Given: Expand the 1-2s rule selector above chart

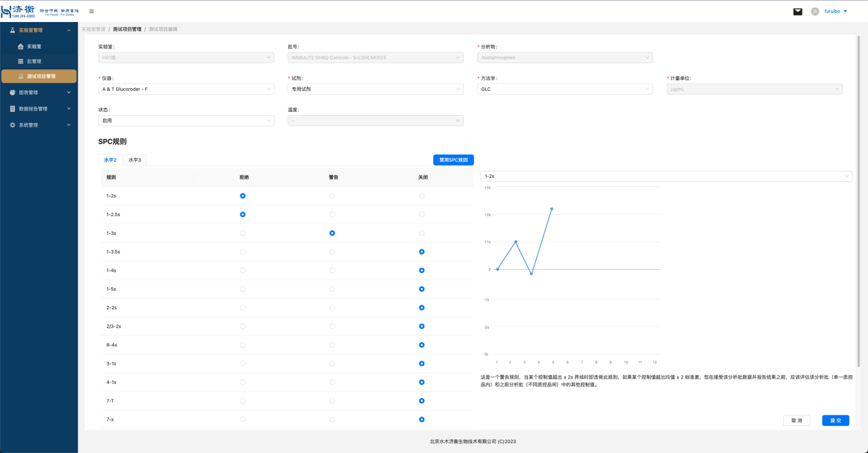Looking at the screenshot, I should tap(666, 176).
